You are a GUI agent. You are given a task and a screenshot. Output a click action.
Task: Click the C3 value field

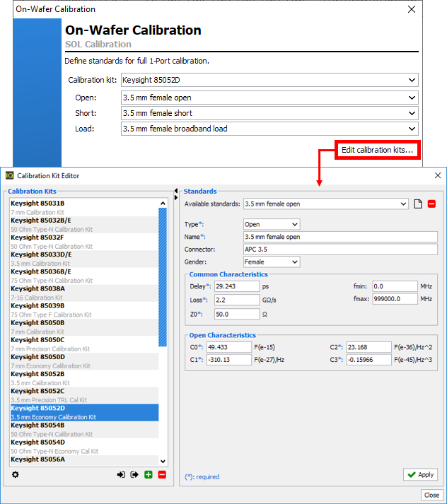[369, 360]
